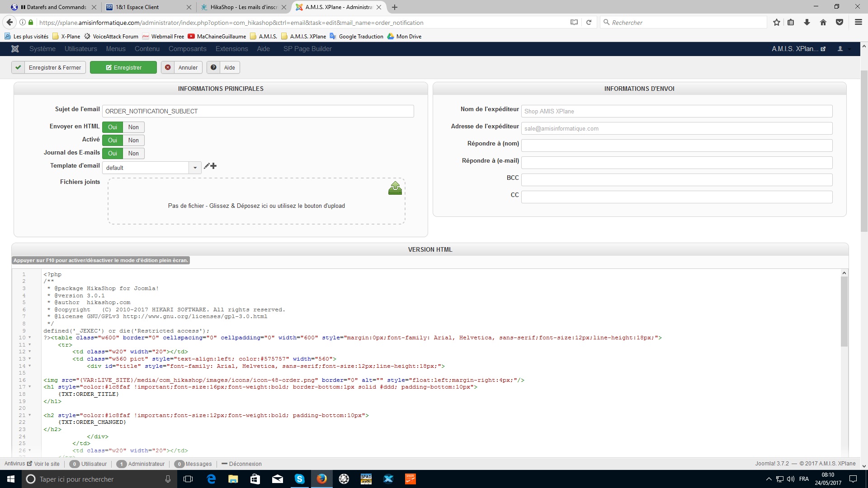Collapse code fold arrow at line 10

tap(30, 338)
